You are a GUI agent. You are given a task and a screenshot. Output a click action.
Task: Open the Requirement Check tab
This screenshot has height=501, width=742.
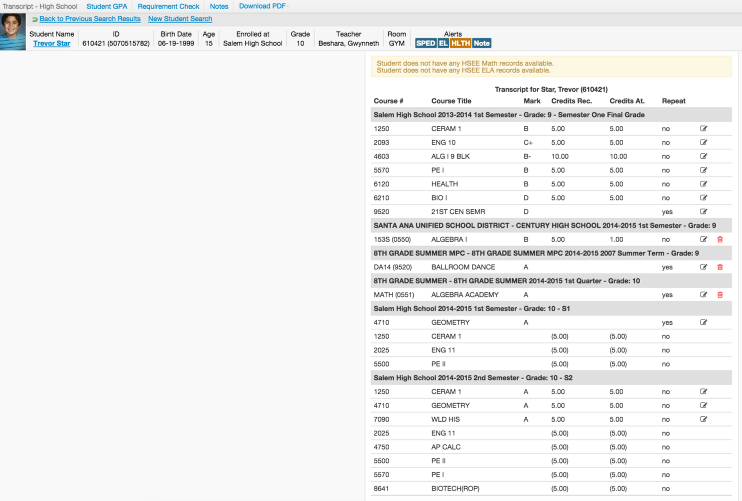168,6
